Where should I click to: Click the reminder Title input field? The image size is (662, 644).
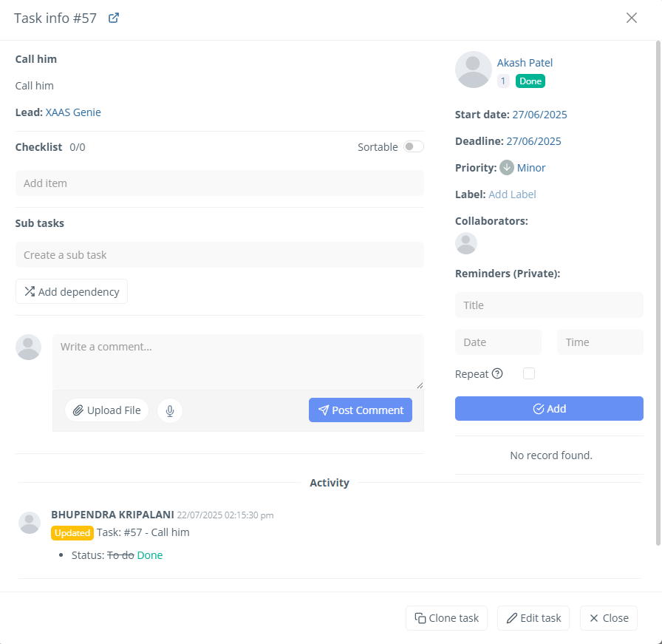point(549,305)
